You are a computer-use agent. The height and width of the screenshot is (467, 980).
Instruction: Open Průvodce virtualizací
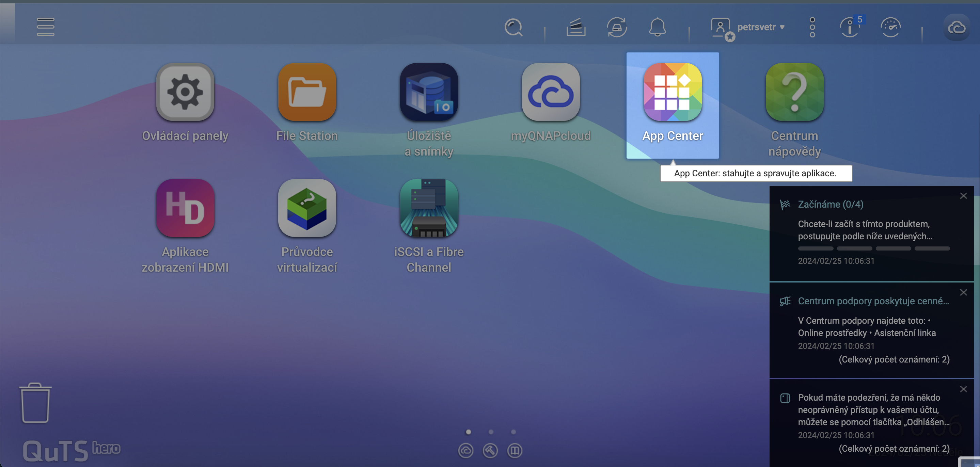306,208
